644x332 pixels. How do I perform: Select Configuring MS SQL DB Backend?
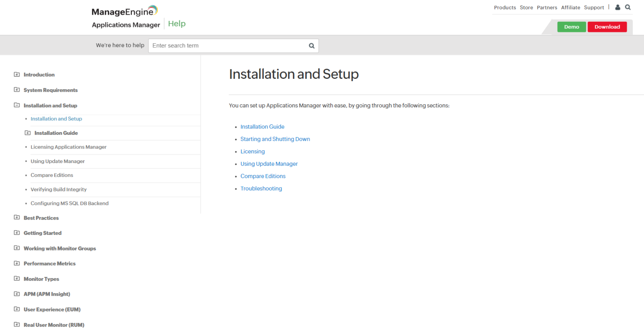[69, 203]
